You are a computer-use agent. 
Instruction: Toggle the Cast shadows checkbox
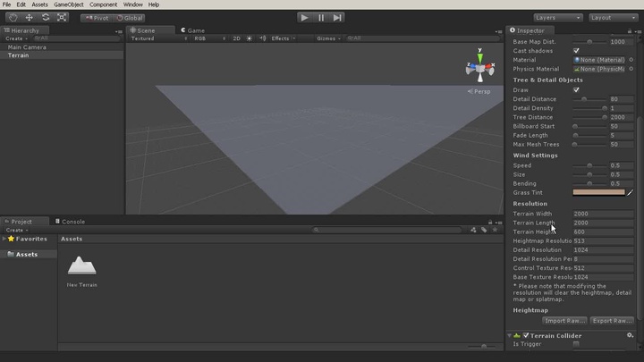pos(576,51)
